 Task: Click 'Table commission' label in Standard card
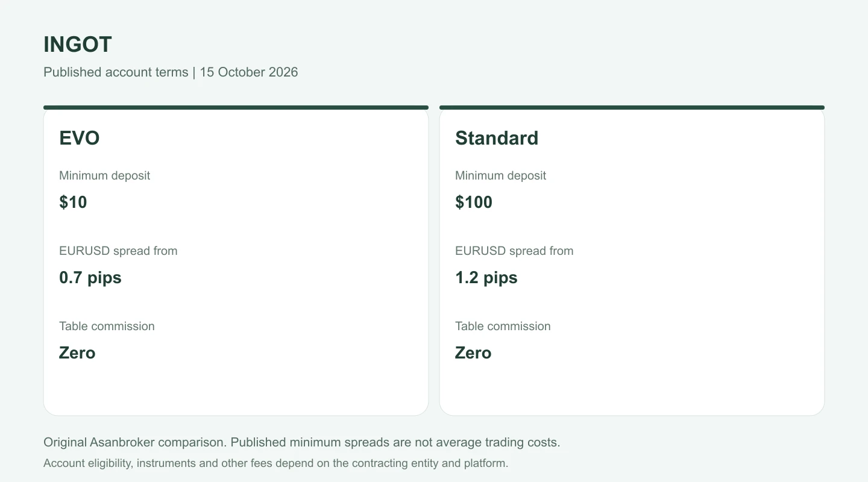(503, 327)
